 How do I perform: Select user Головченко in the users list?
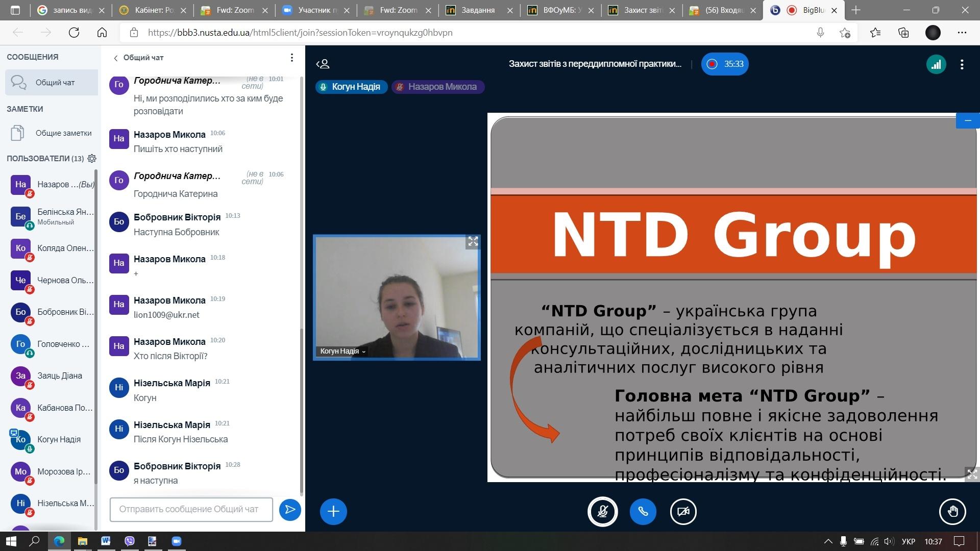(x=52, y=344)
